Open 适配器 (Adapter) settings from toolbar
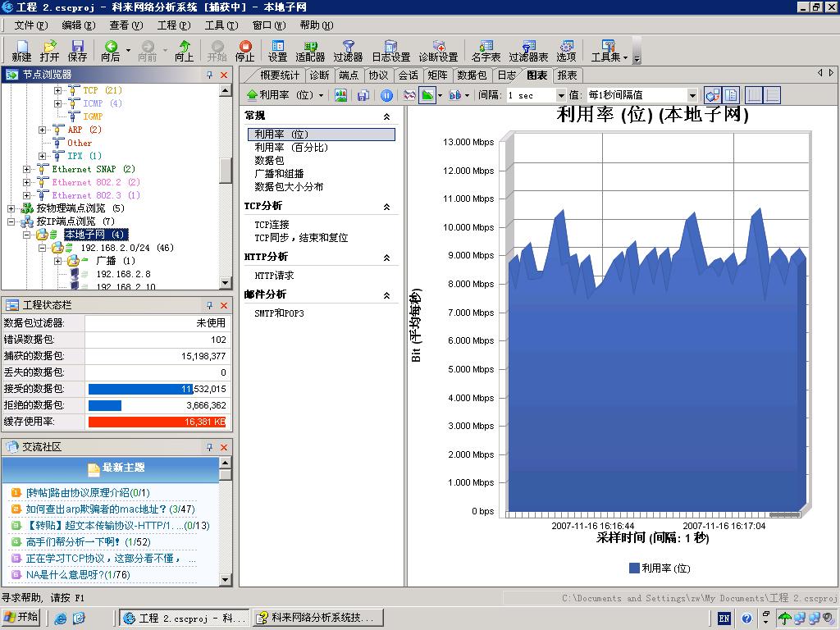Viewport: 840px width, 630px height. coord(310,48)
